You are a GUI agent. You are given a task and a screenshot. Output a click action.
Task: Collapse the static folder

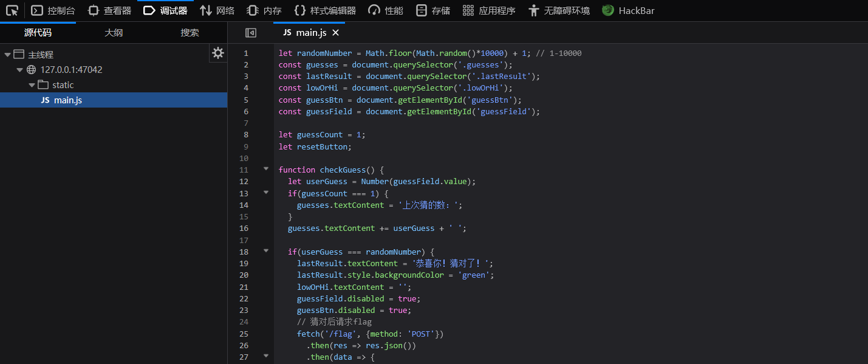pyautogui.click(x=32, y=85)
